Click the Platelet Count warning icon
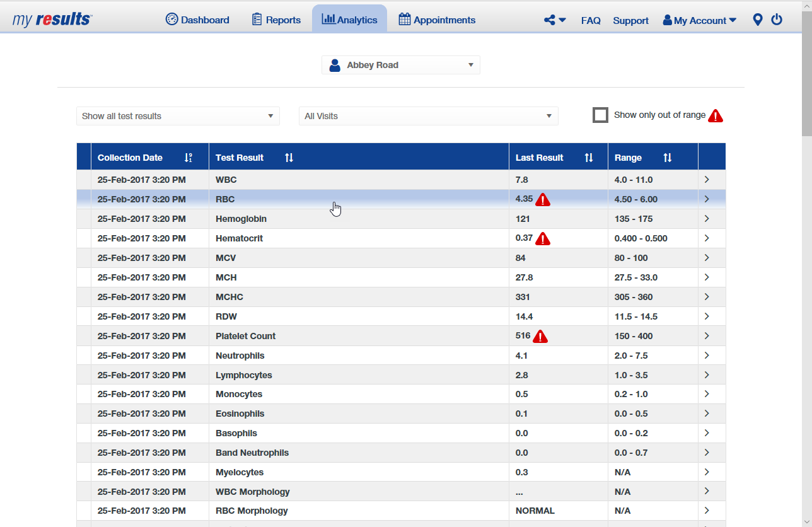Viewport: 812px width, 527px height. coord(540,337)
